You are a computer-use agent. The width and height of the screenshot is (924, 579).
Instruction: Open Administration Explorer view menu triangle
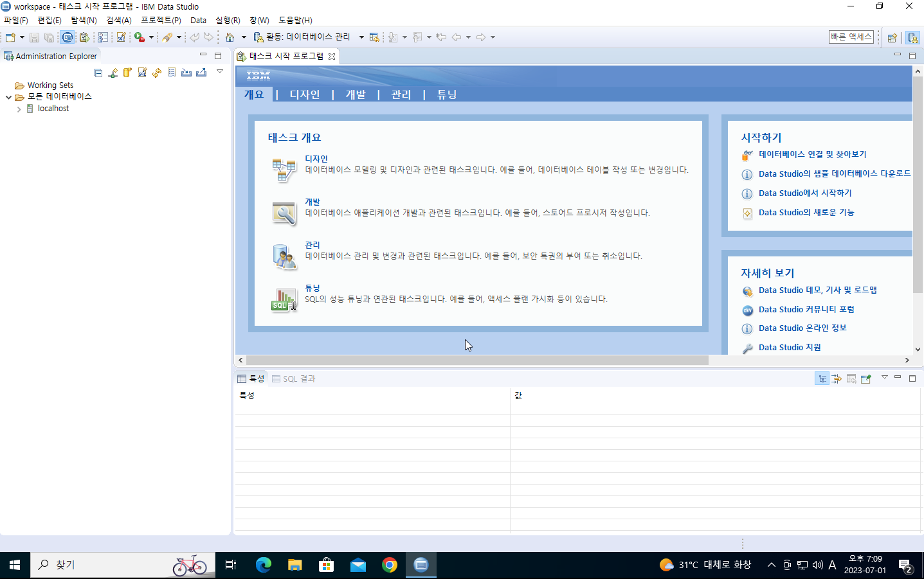pyautogui.click(x=220, y=71)
